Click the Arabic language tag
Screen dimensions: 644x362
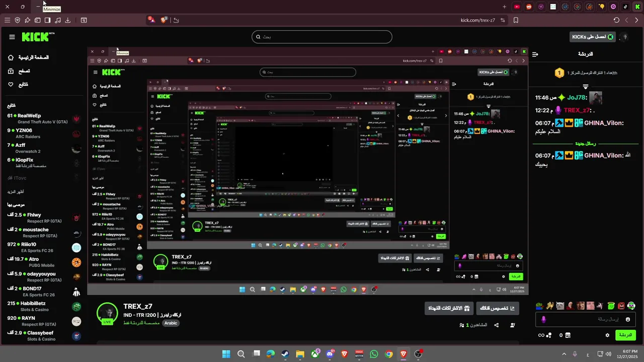coord(171,323)
